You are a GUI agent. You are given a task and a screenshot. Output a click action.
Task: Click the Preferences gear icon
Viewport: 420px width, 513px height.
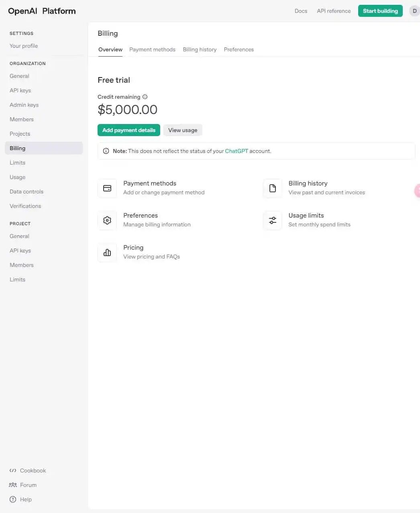[x=107, y=220]
